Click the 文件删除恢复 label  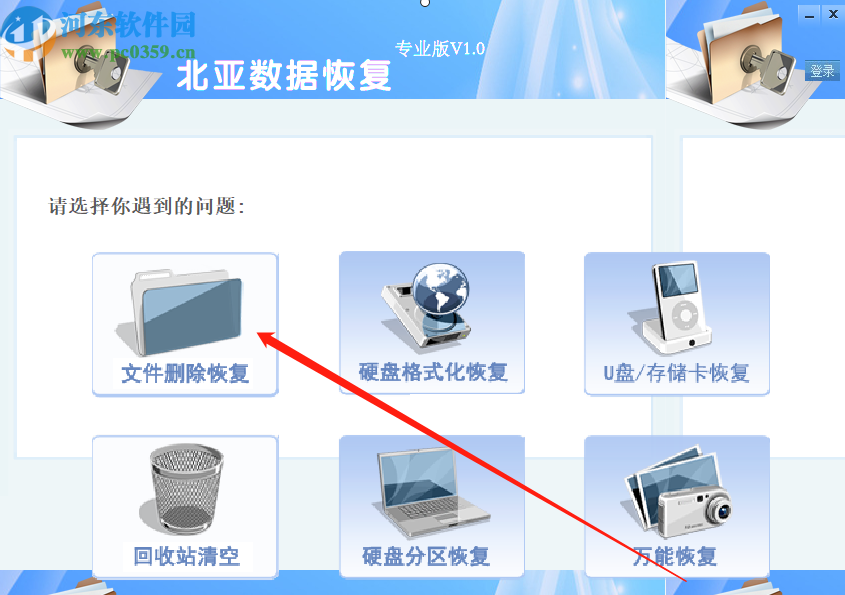point(185,373)
